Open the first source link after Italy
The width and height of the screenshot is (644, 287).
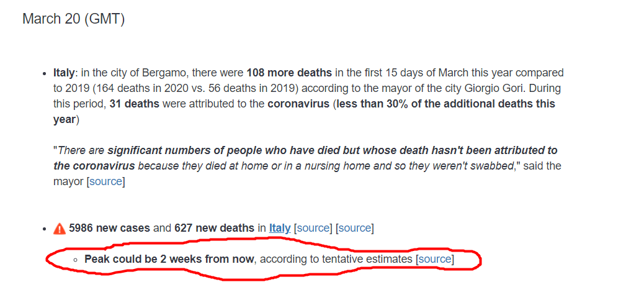coord(313,228)
